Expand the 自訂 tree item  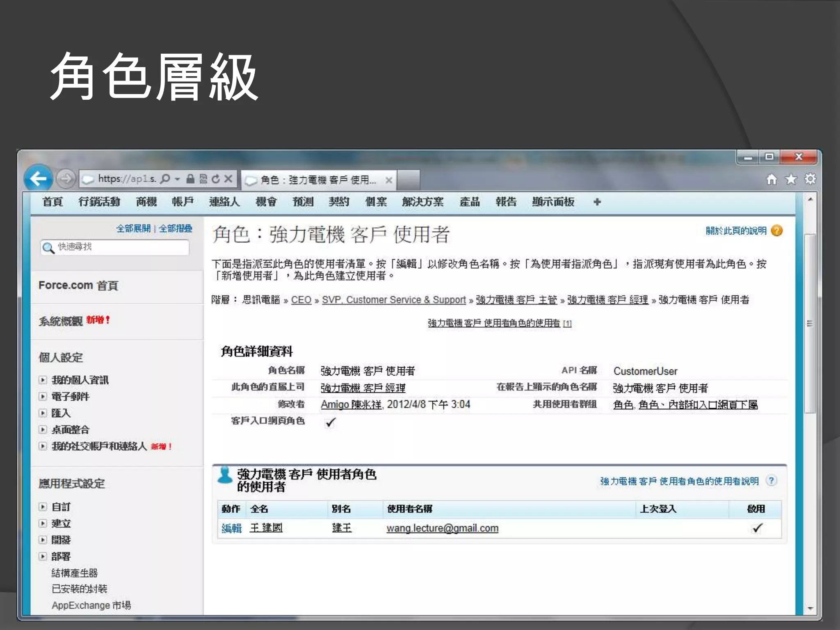[43, 507]
